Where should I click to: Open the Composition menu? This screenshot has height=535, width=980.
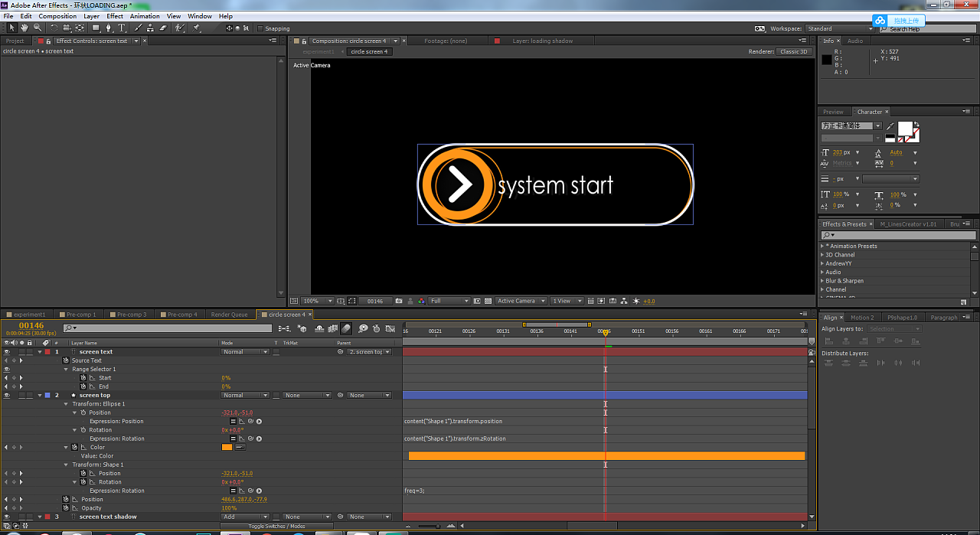coord(57,16)
